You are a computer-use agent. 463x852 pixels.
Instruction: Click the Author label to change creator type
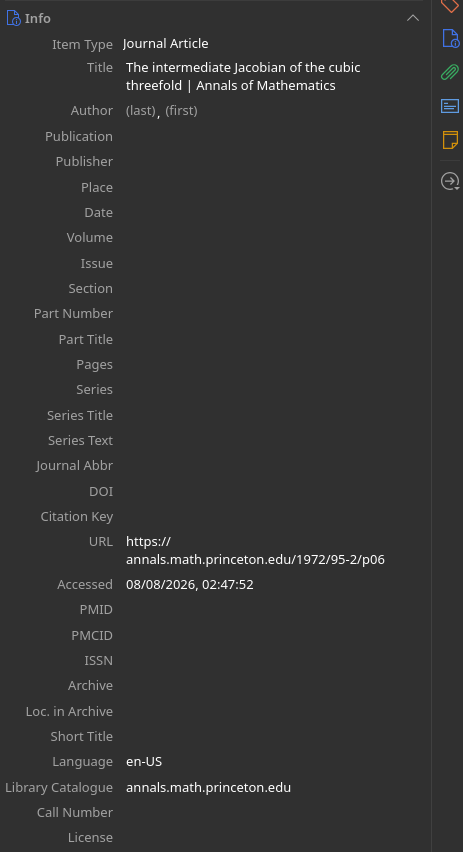pyautogui.click(x=91, y=110)
